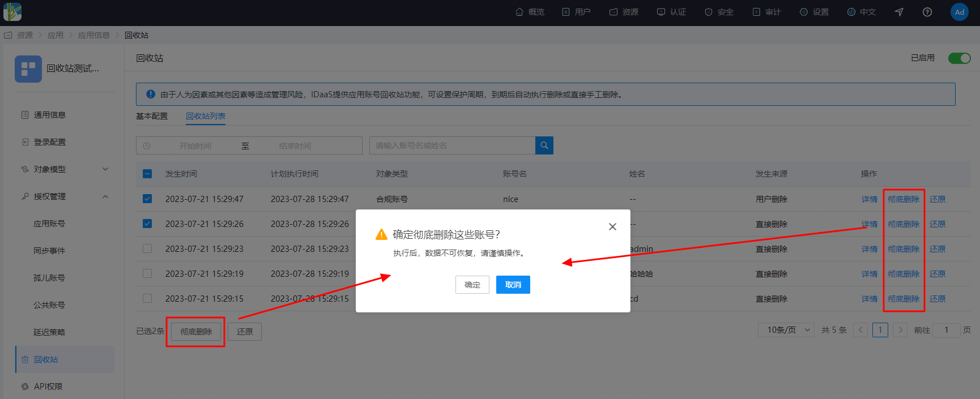
Task: Select page 1 in pagination
Action: (880, 330)
